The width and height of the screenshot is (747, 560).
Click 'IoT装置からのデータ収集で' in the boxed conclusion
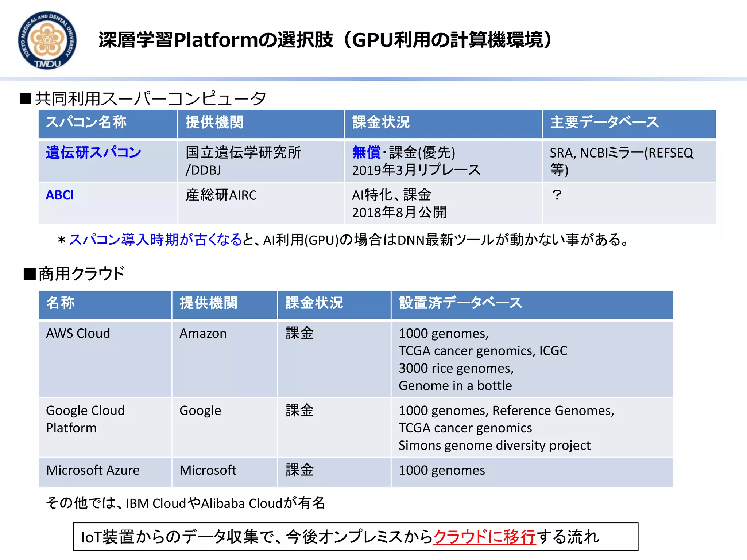(178, 537)
